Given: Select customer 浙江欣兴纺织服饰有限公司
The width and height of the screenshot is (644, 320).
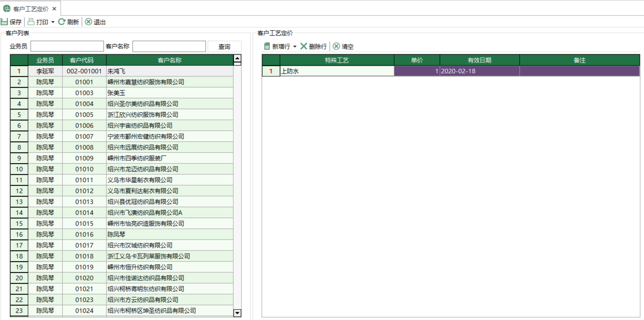Looking at the screenshot, I should coord(170,115).
